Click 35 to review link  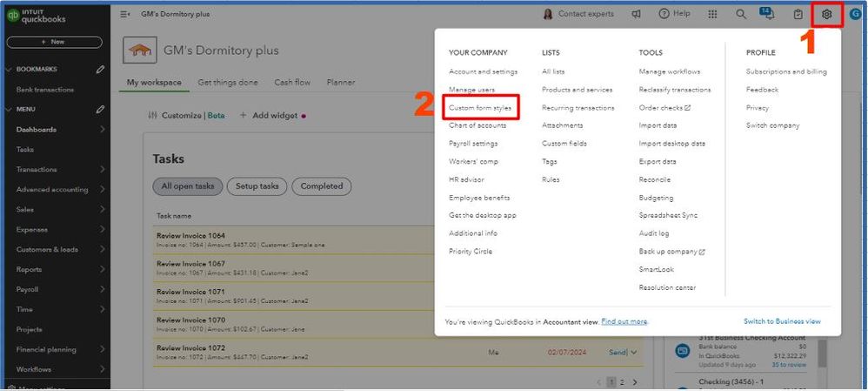tap(789, 364)
